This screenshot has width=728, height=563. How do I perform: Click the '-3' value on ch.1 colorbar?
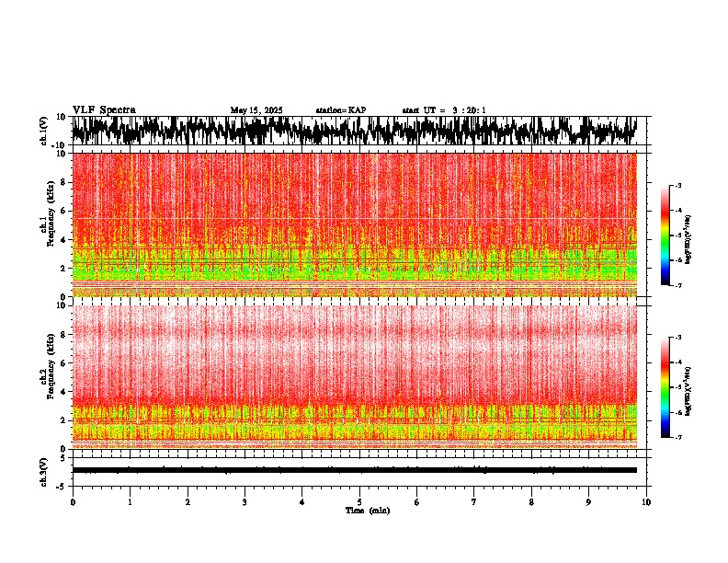[677, 185]
